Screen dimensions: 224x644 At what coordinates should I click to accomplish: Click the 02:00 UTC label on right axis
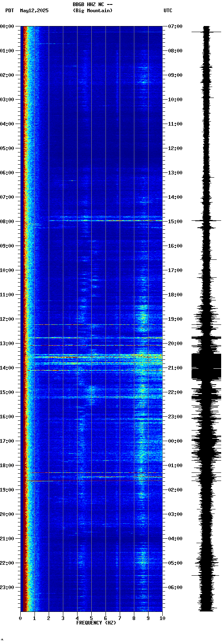(175, 490)
